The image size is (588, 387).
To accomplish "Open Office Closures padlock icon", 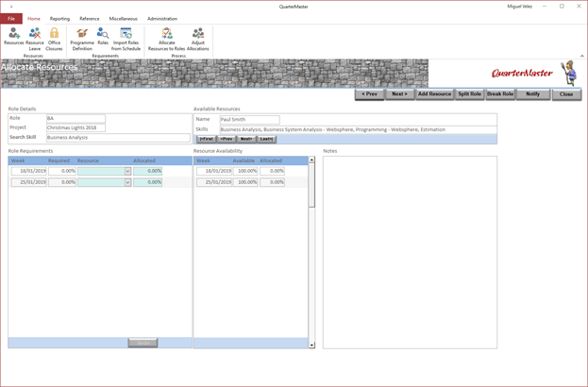I will pyautogui.click(x=54, y=39).
